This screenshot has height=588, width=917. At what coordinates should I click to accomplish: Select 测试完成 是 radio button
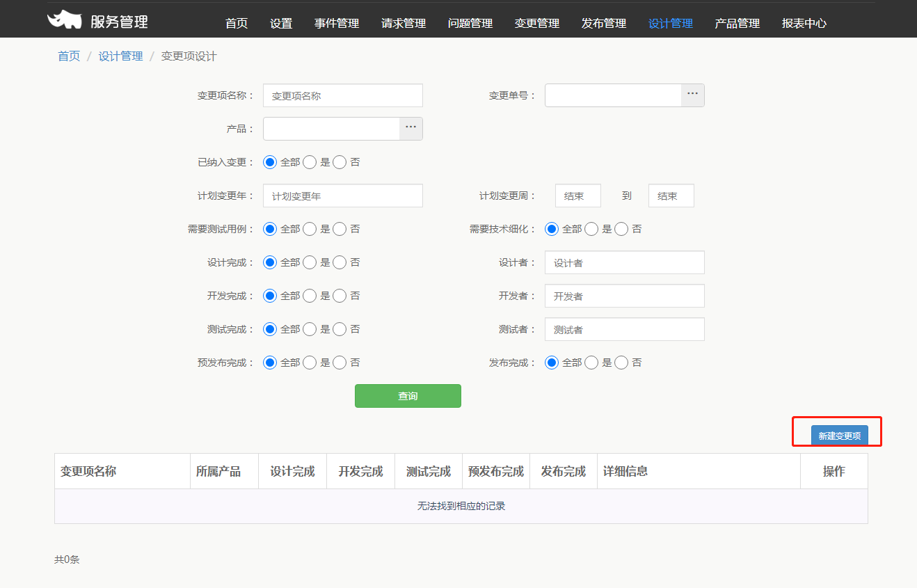click(x=310, y=329)
